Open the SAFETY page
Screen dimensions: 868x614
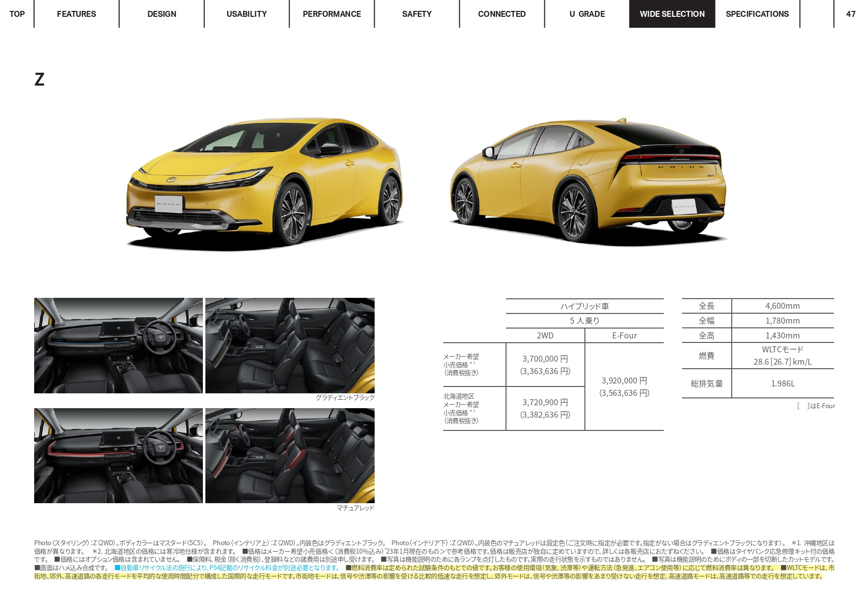[x=416, y=14]
